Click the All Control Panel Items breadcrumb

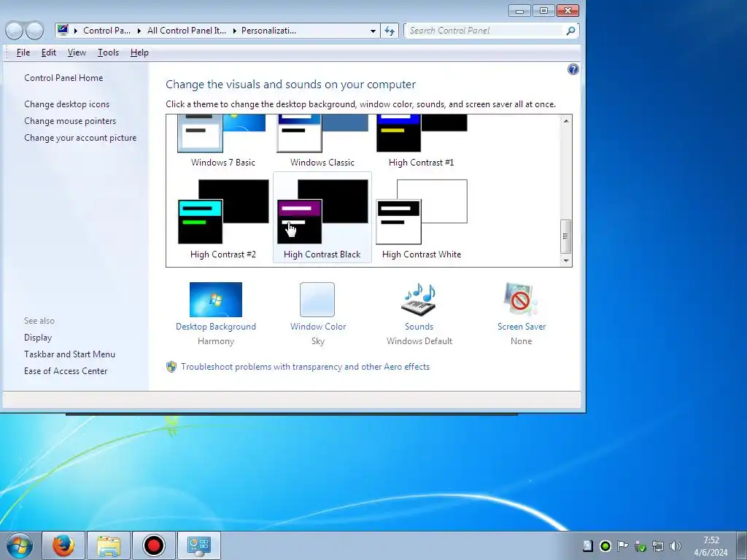tap(187, 31)
